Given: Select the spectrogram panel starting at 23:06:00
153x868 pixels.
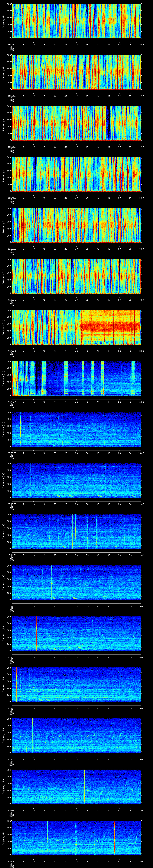Looking at the screenshot, I should coord(77,276).
